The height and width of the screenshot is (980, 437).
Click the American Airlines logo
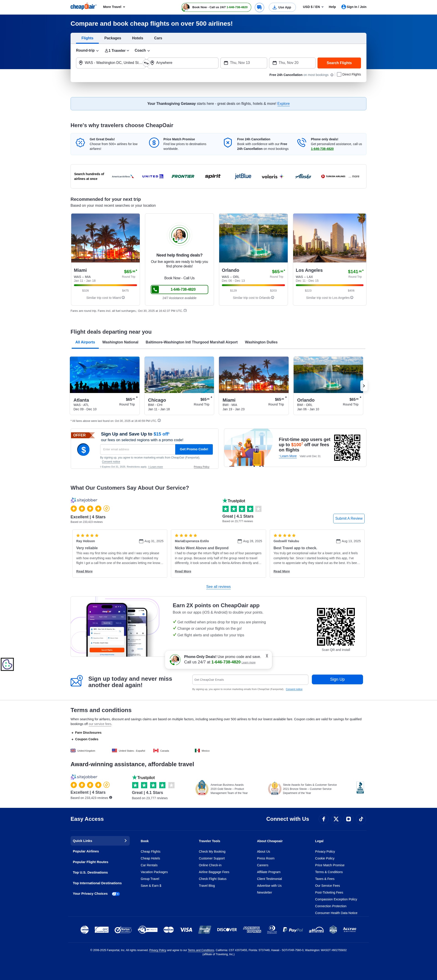pos(123,176)
